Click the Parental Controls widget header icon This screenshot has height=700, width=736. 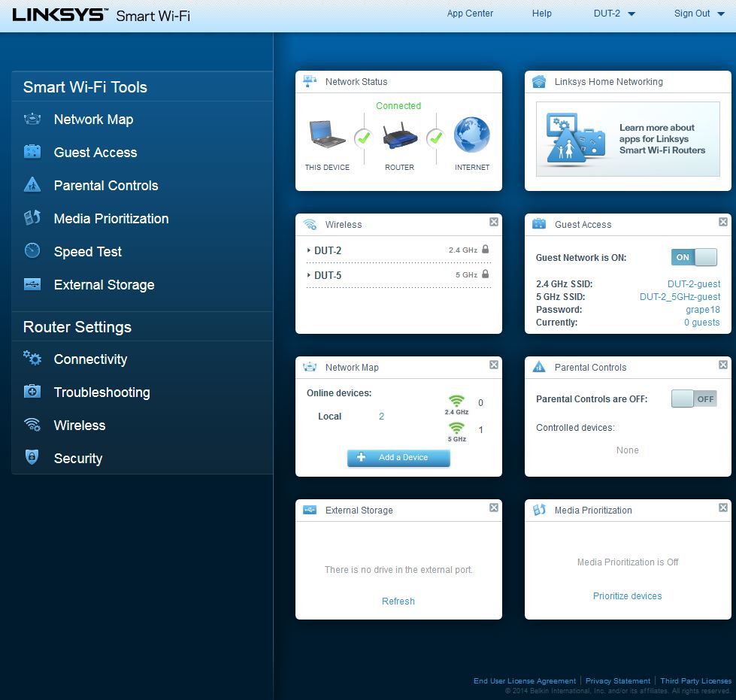[539, 367]
